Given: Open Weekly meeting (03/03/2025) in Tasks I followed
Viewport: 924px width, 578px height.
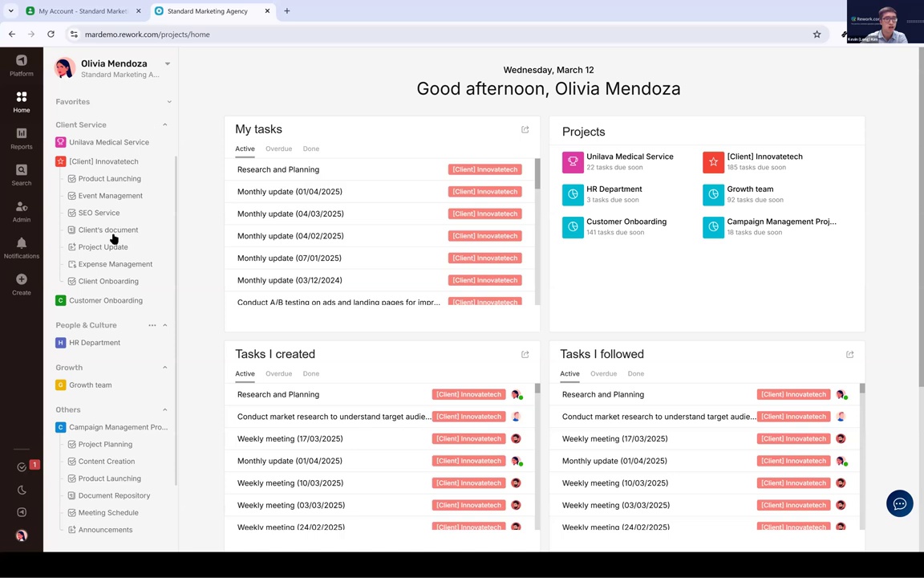Looking at the screenshot, I should click(x=616, y=505).
